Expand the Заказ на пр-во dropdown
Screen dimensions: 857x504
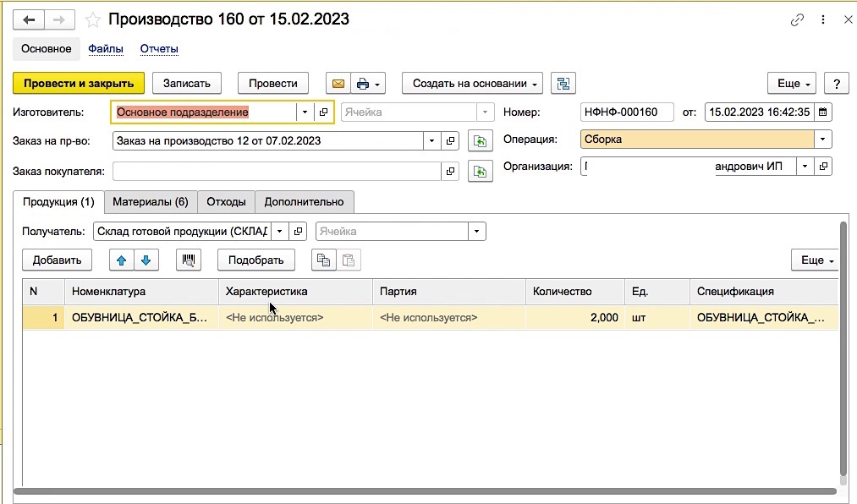pos(431,141)
